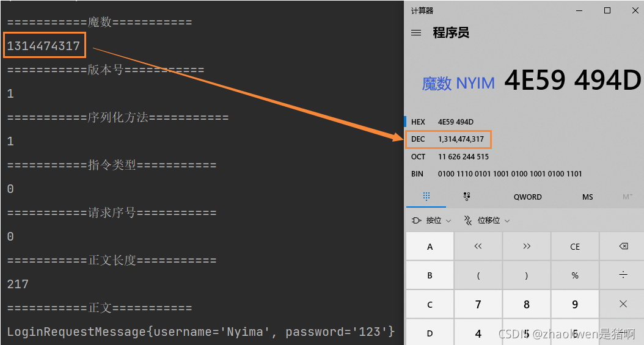The width and height of the screenshot is (644, 345).
Task: Click hex digit A key
Action: (x=430, y=246)
